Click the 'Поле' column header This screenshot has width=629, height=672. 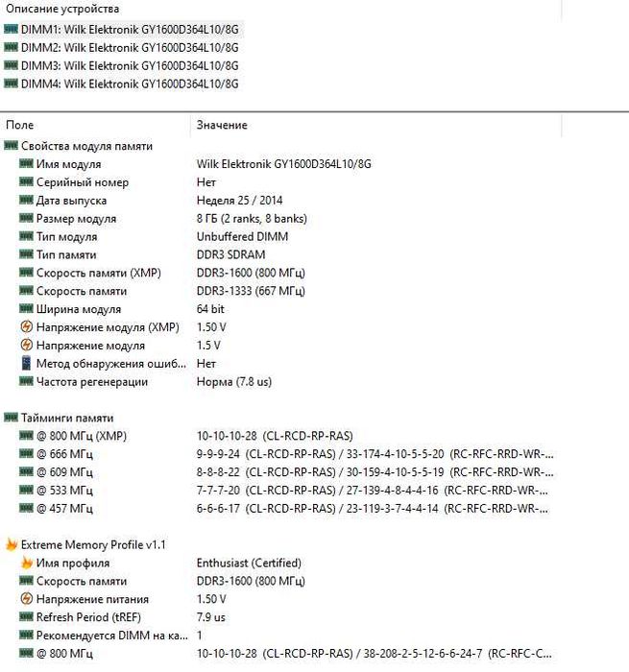coord(20,125)
